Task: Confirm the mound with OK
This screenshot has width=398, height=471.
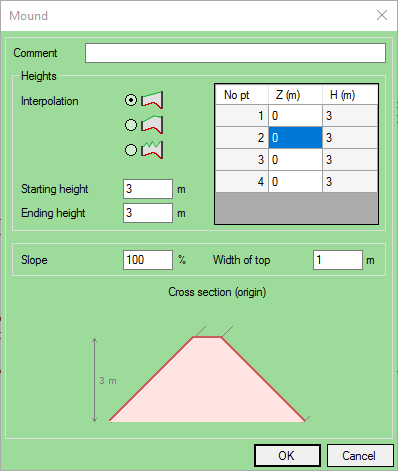Action: [287, 456]
